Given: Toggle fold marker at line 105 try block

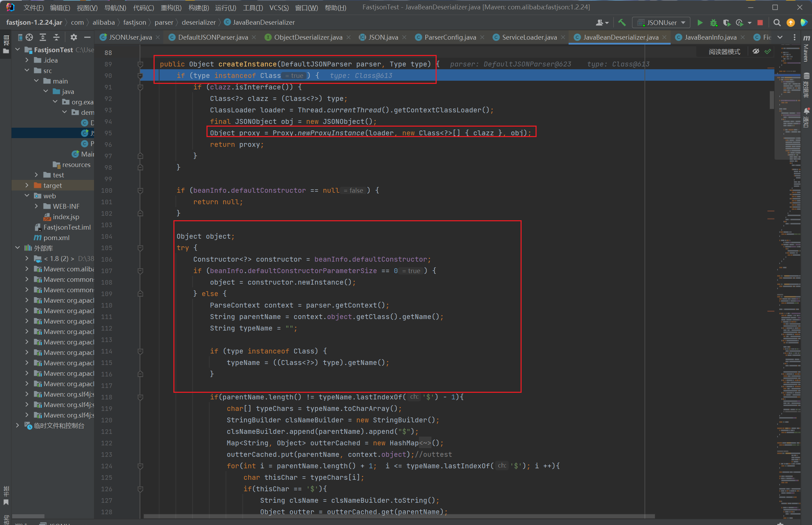Looking at the screenshot, I should point(140,248).
